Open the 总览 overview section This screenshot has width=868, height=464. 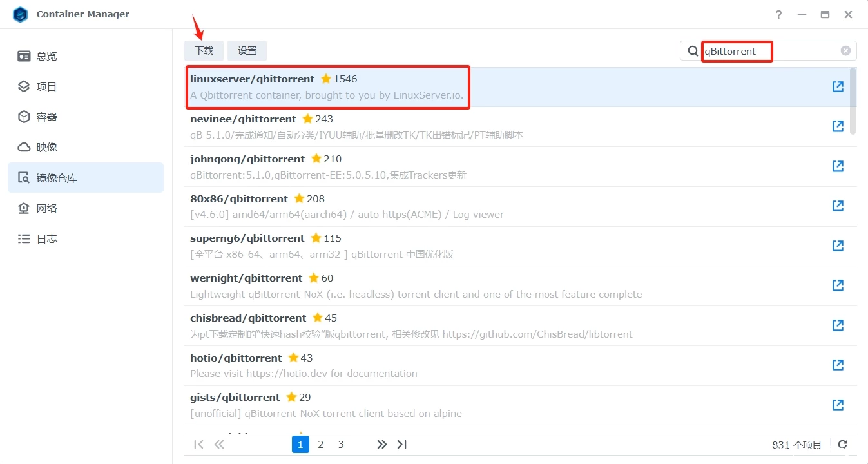pyautogui.click(x=86, y=56)
